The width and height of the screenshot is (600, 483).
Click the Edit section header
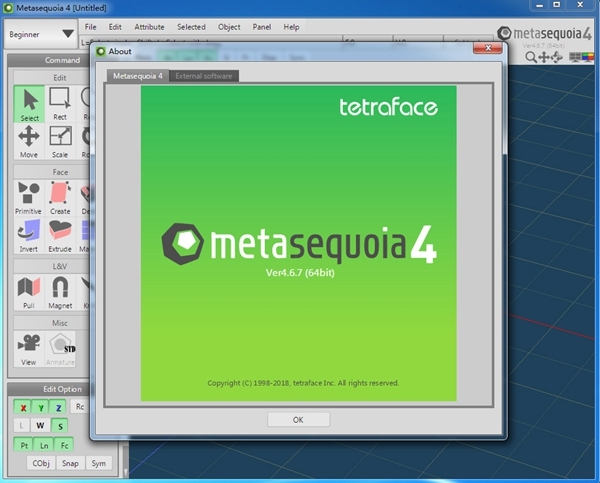(x=51, y=78)
